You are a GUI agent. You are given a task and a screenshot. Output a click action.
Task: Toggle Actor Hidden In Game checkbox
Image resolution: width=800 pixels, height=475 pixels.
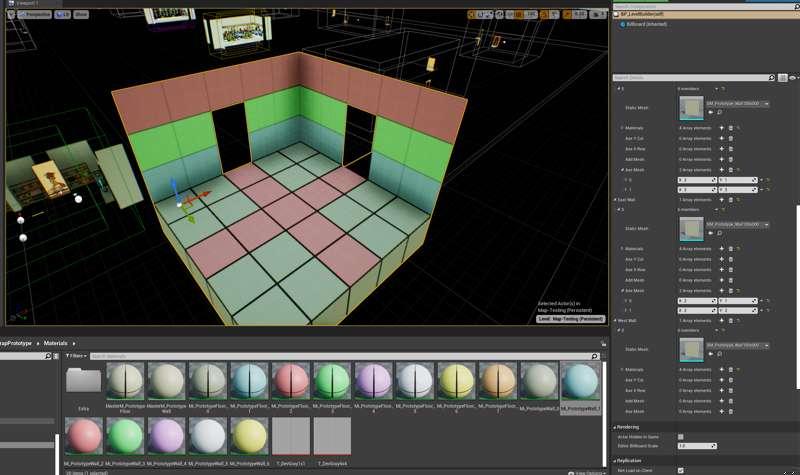point(681,437)
